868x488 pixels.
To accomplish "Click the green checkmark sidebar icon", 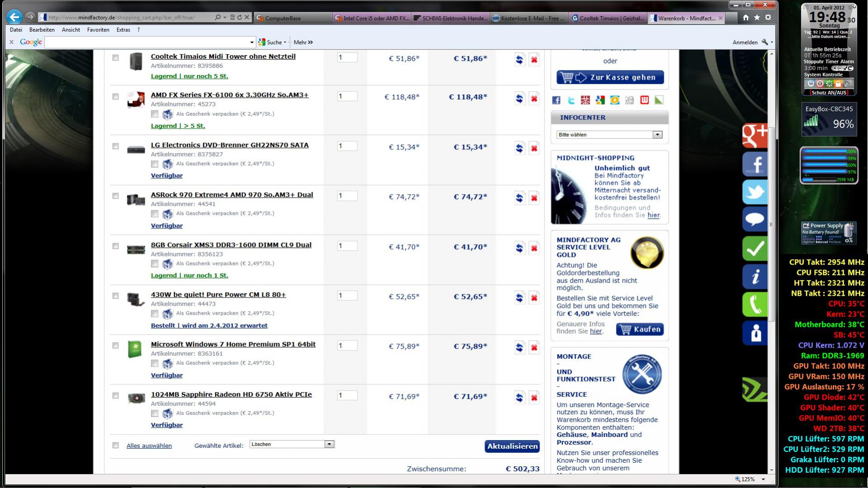I will click(754, 248).
